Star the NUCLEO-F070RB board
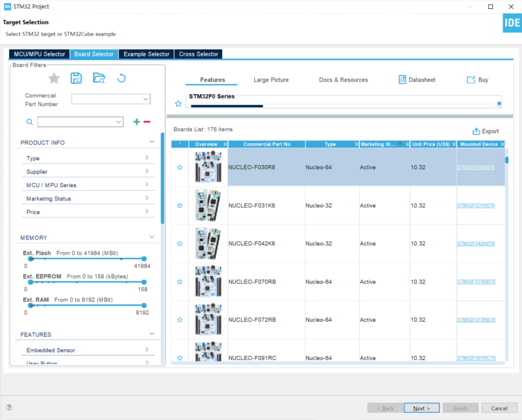The height and width of the screenshot is (420, 522). click(180, 282)
